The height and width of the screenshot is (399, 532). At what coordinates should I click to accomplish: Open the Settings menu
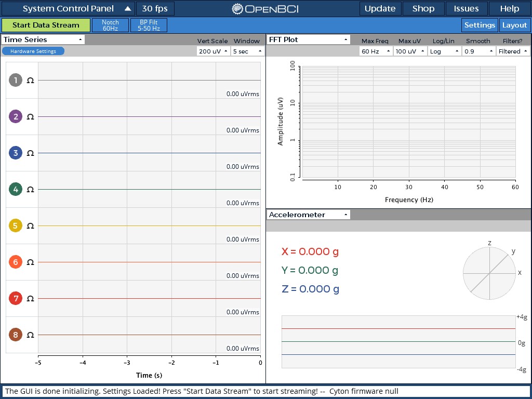(x=480, y=25)
